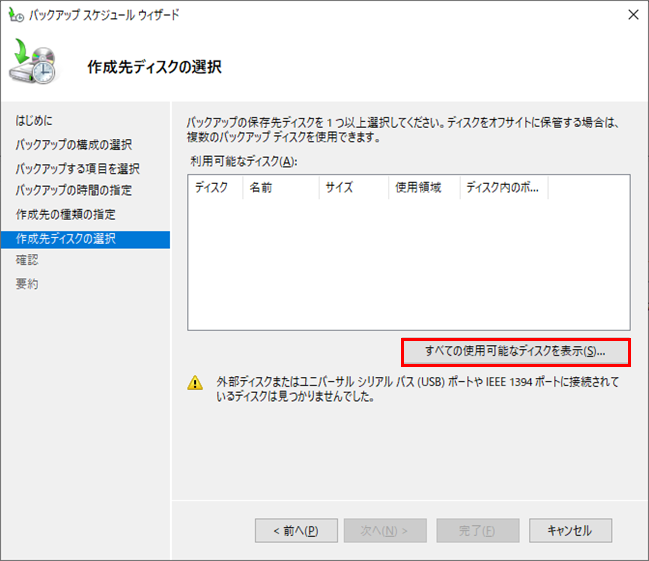This screenshot has width=649, height=561.
Task: Sort by the ディスク column header
Action: 215,188
